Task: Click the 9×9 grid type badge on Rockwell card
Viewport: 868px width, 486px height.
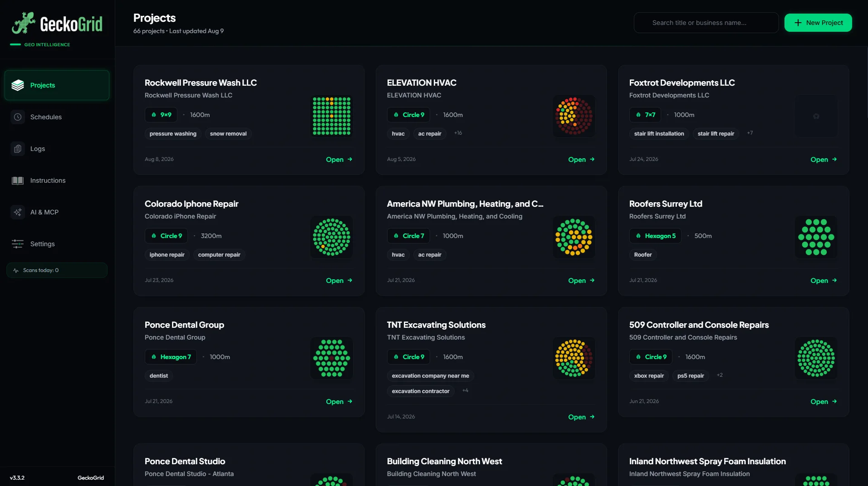Action: click(161, 115)
